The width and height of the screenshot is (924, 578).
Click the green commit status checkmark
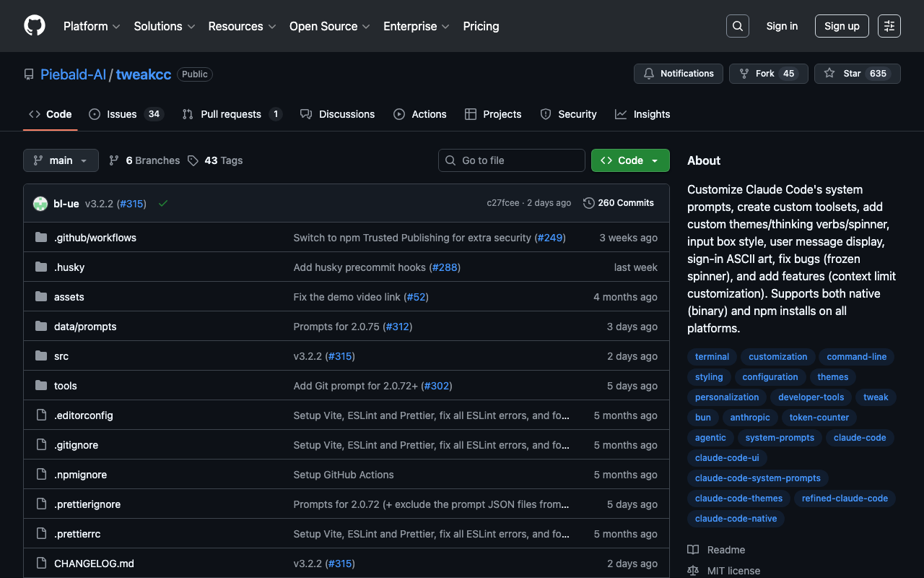[x=163, y=204]
